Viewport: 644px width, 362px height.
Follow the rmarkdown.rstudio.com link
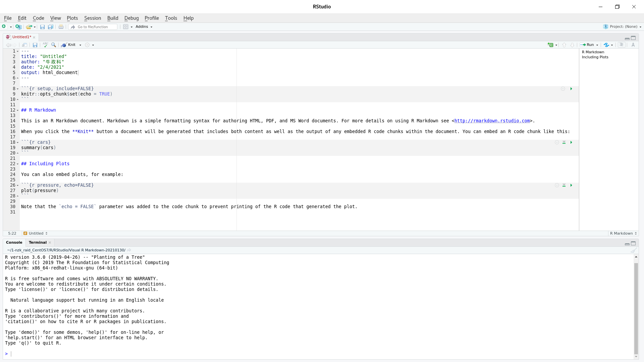(x=492, y=121)
